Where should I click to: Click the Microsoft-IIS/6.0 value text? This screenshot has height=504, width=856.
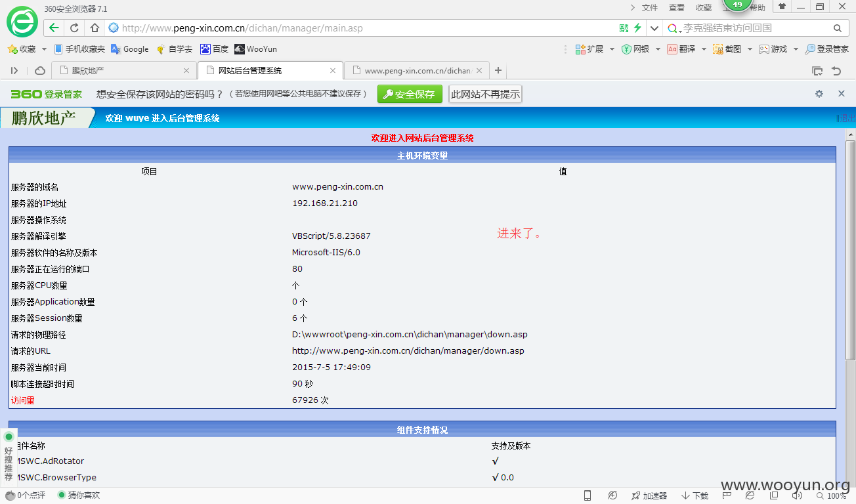[x=326, y=253]
